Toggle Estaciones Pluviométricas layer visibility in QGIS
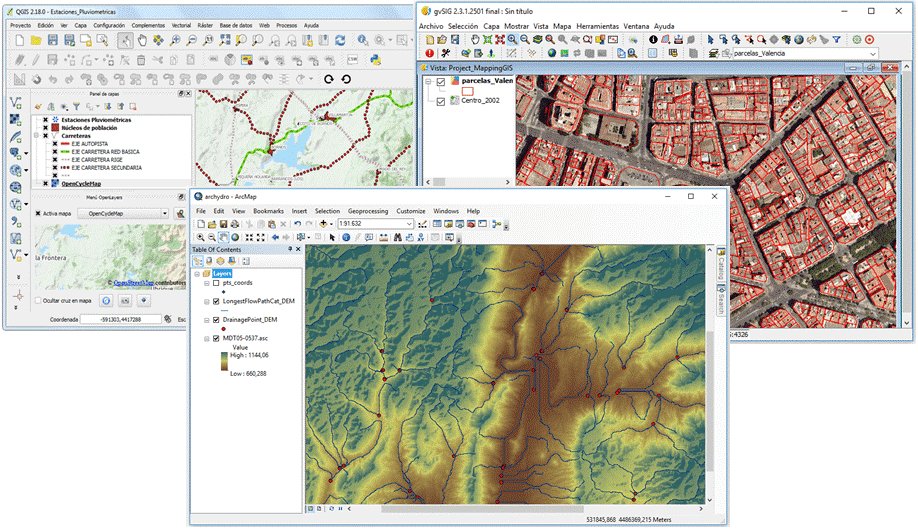 pyautogui.click(x=46, y=120)
